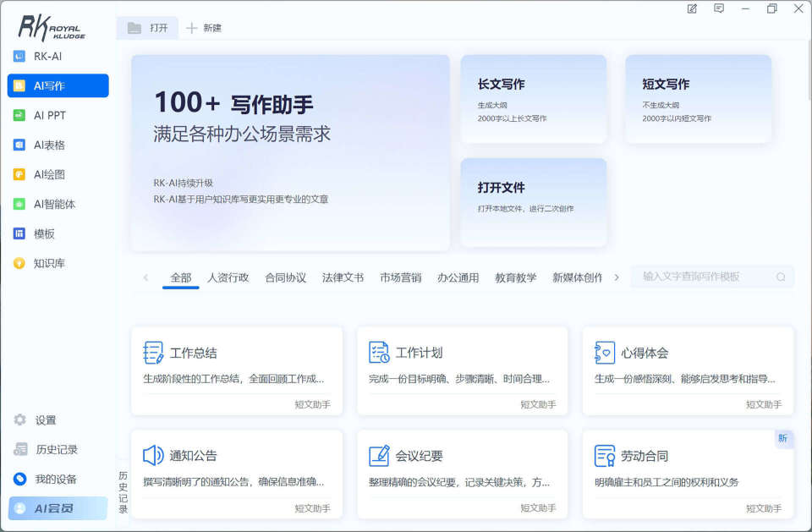Click the 新建 new document button
Screen dimensions: 812x532
coord(204,28)
